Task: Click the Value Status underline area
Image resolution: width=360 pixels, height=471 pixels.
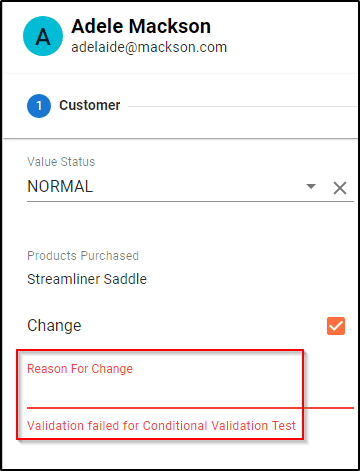Action: 190,201
